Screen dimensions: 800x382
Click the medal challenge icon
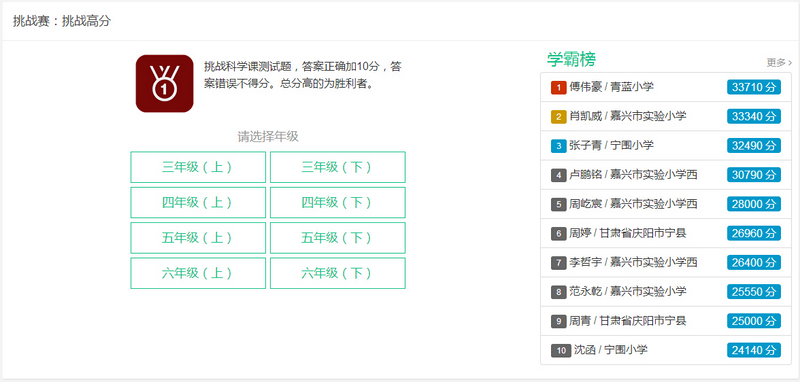click(x=164, y=84)
